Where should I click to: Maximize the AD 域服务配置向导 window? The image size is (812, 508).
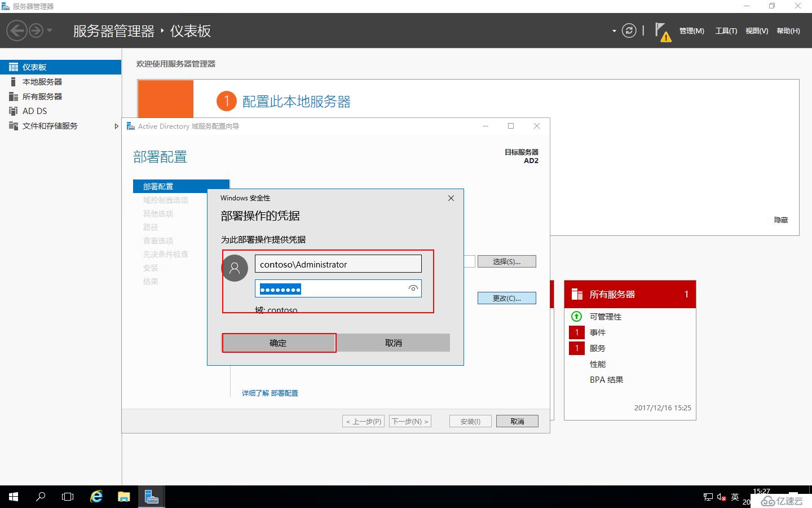point(511,126)
